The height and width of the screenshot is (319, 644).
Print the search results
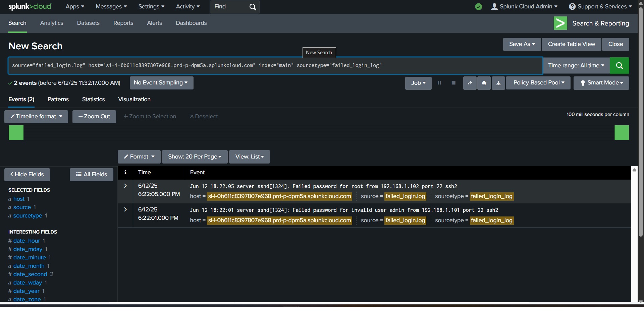(x=484, y=83)
